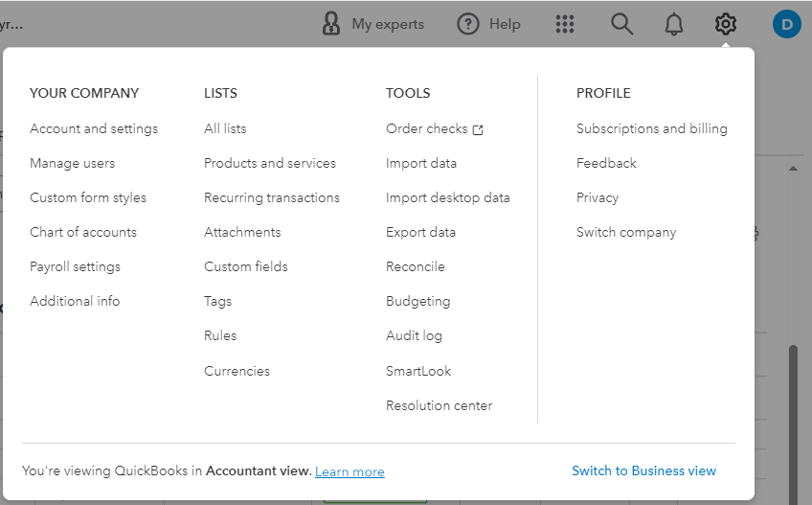Open Manage users

(73, 163)
